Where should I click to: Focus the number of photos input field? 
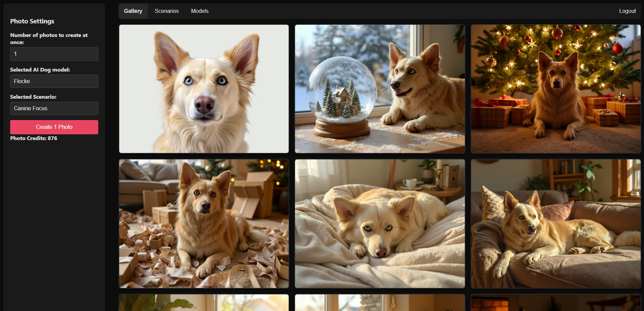(x=54, y=54)
